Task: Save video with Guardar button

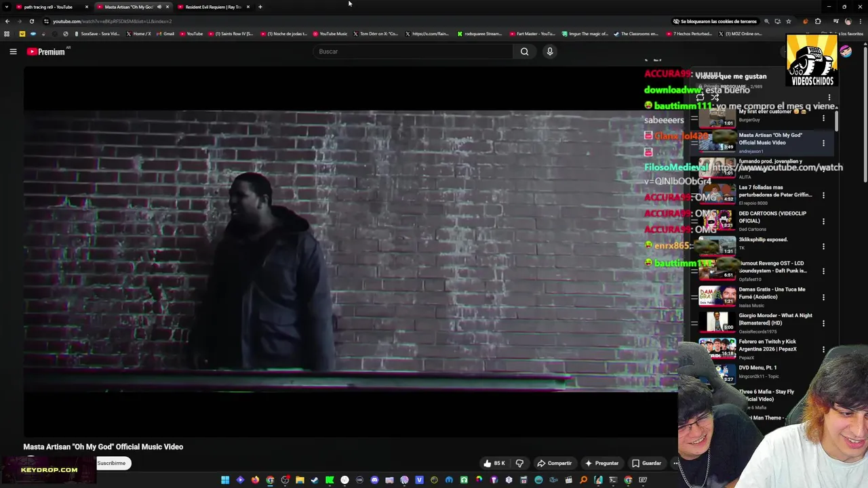Action: coord(646,464)
